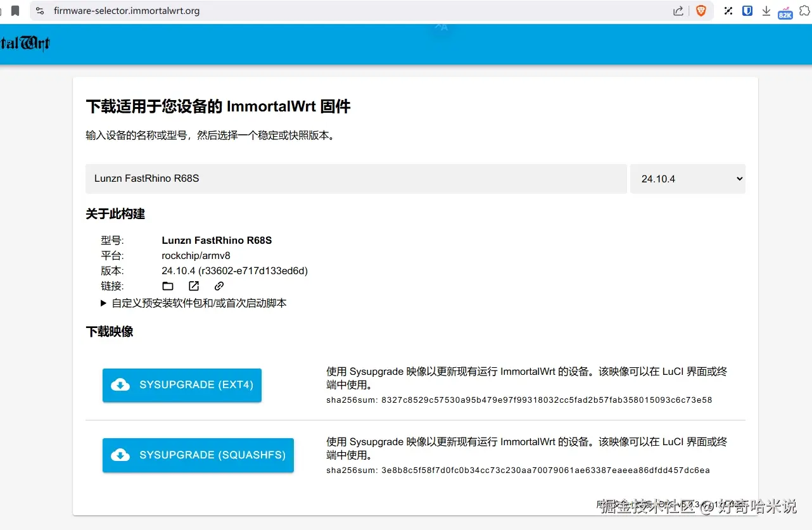Click bold model name Lunzn FastRhino R68S
The image size is (812, 530).
click(217, 241)
